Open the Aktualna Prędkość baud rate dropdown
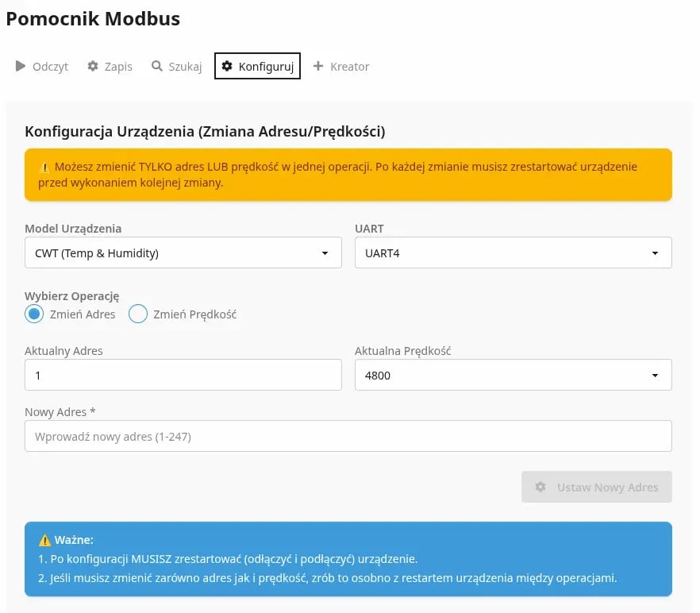Screen dimensions: 700x613 tap(513, 375)
